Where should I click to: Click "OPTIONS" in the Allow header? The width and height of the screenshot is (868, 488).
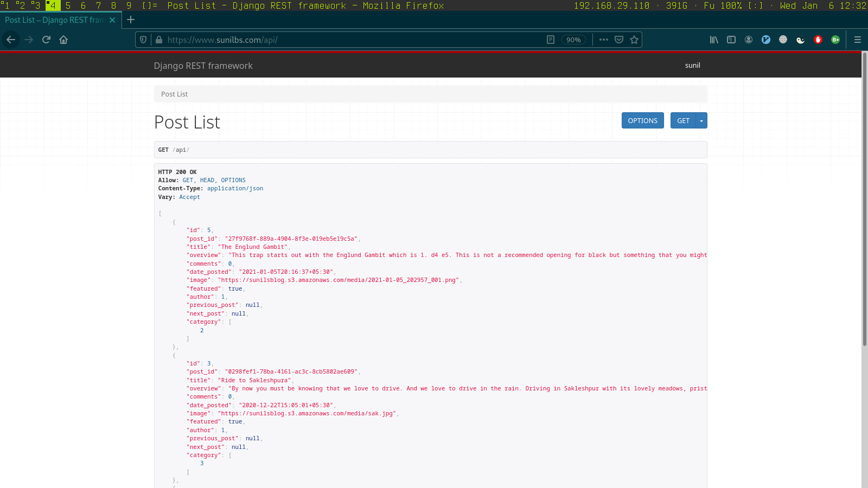click(233, 180)
